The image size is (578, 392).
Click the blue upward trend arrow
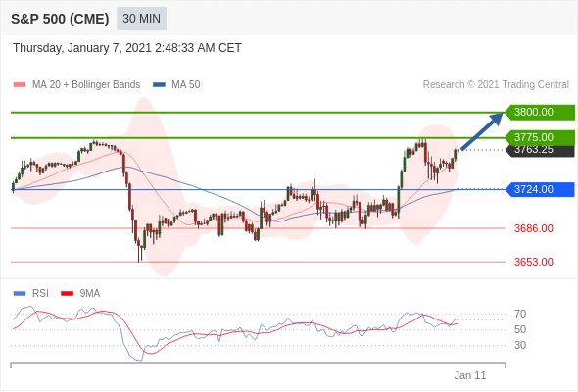482,131
